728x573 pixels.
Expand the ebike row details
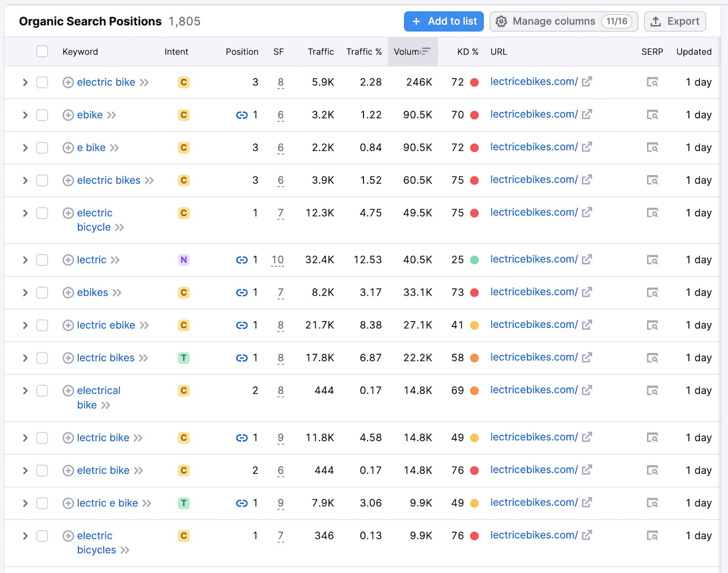point(25,115)
